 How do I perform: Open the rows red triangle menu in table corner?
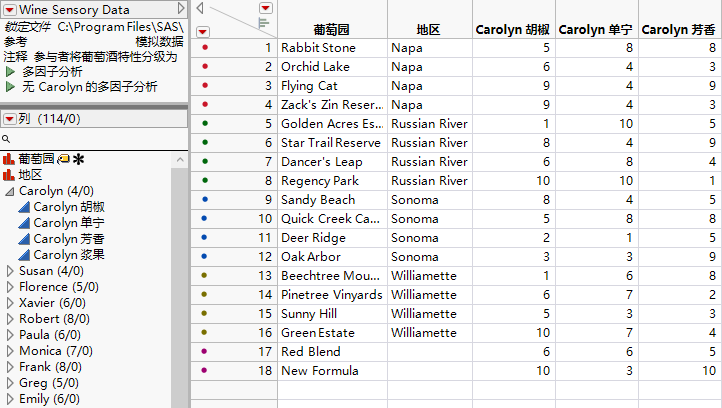coord(203,31)
